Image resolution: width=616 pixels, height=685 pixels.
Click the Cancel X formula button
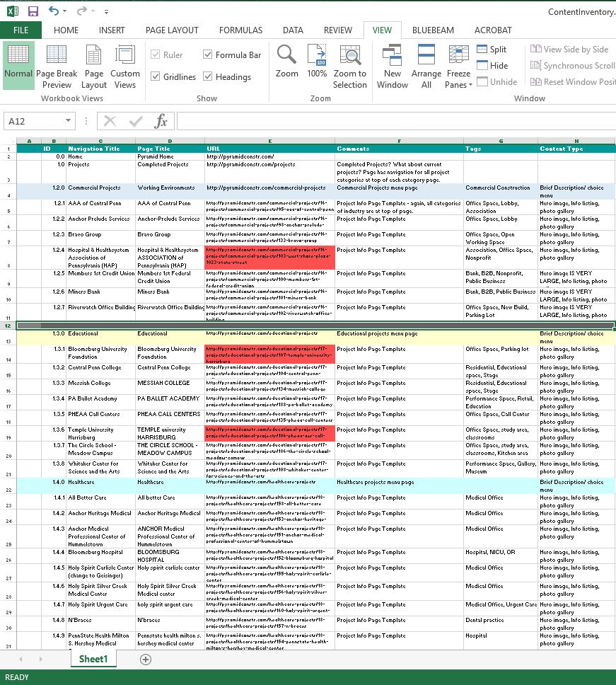pyautogui.click(x=110, y=121)
